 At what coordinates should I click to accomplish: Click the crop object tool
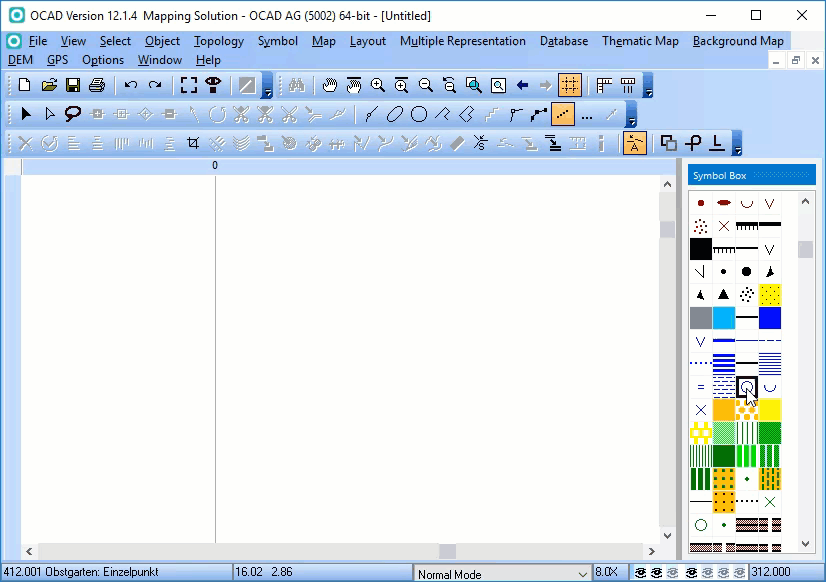(x=193, y=143)
